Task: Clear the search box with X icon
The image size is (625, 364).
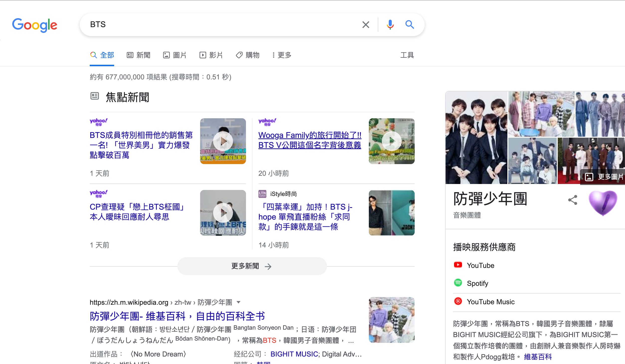Action: [366, 25]
